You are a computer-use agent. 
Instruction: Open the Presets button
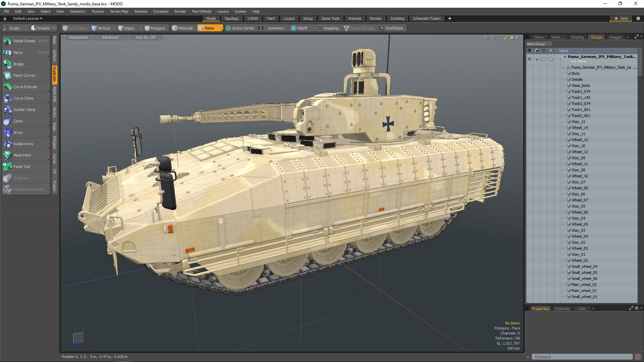click(x=43, y=28)
